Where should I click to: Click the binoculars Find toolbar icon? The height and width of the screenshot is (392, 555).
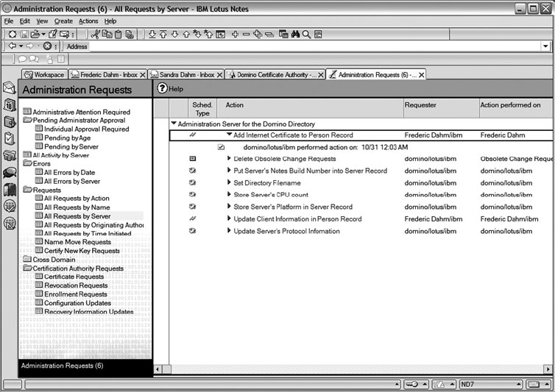[x=295, y=35]
